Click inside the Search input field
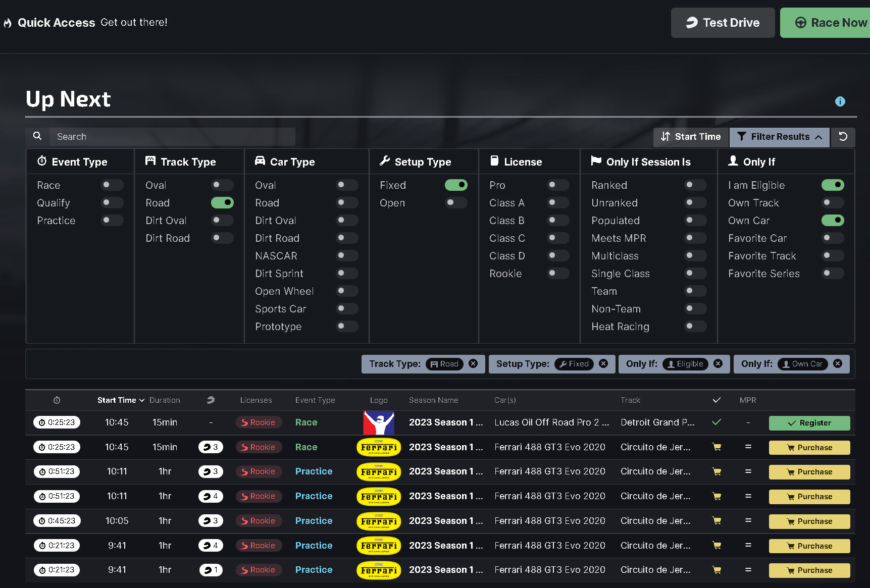The image size is (870, 588). (x=172, y=136)
